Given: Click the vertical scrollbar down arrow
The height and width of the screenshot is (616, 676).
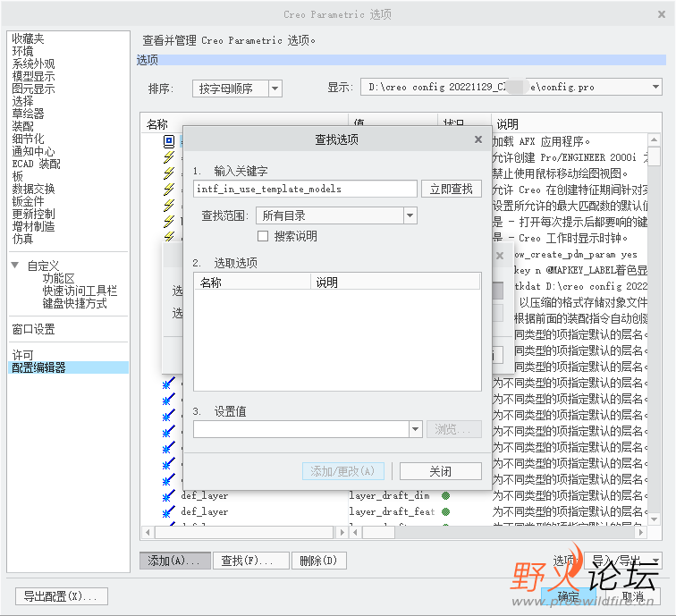Looking at the screenshot, I should pyautogui.click(x=654, y=519).
